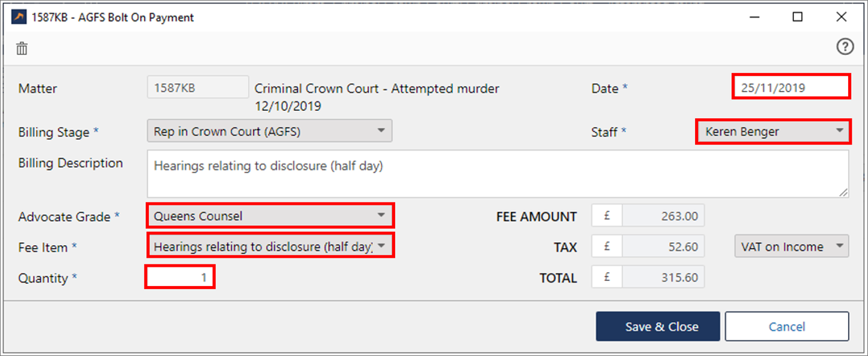Expand the Advocate Grade dropdown
The width and height of the screenshot is (868, 356).
tap(270, 216)
